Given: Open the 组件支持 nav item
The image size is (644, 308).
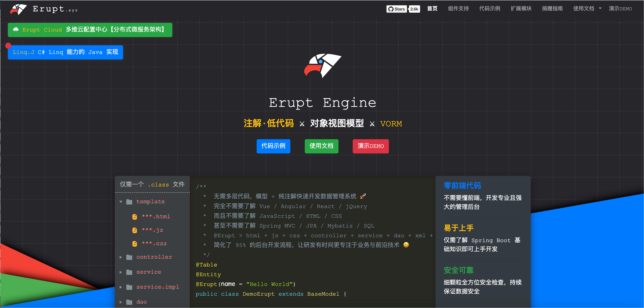Looking at the screenshot, I should (x=458, y=9).
